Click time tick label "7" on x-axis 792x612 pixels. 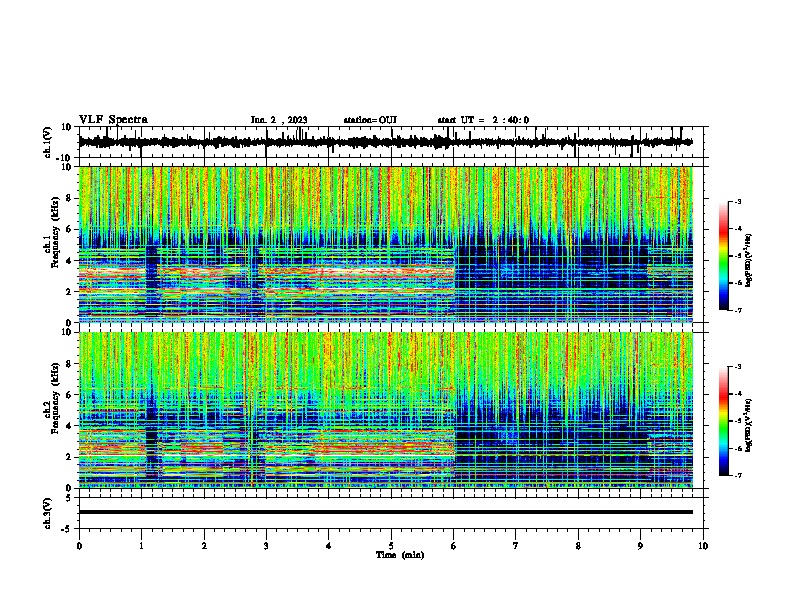tap(516, 546)
